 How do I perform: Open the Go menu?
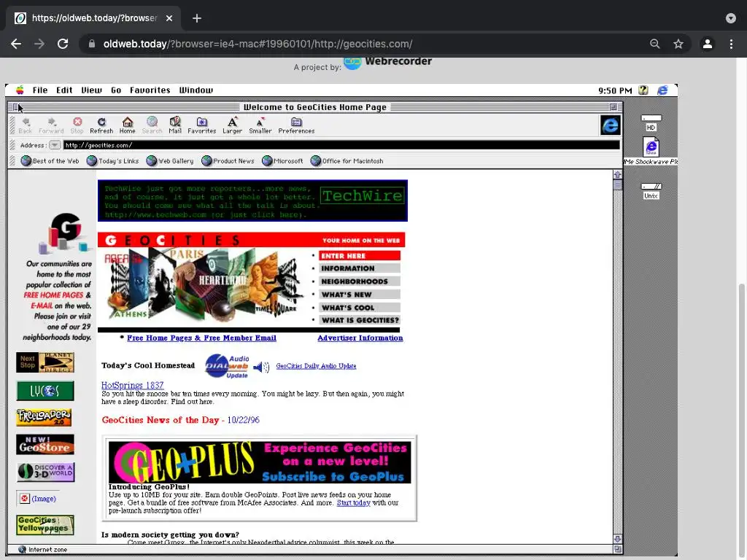point(116,90)
